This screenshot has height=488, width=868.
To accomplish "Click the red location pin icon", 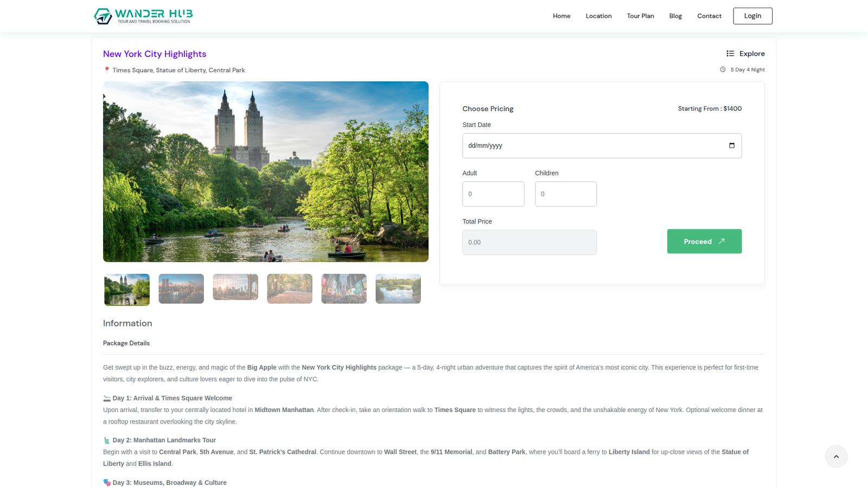I will tap(107, 70).
